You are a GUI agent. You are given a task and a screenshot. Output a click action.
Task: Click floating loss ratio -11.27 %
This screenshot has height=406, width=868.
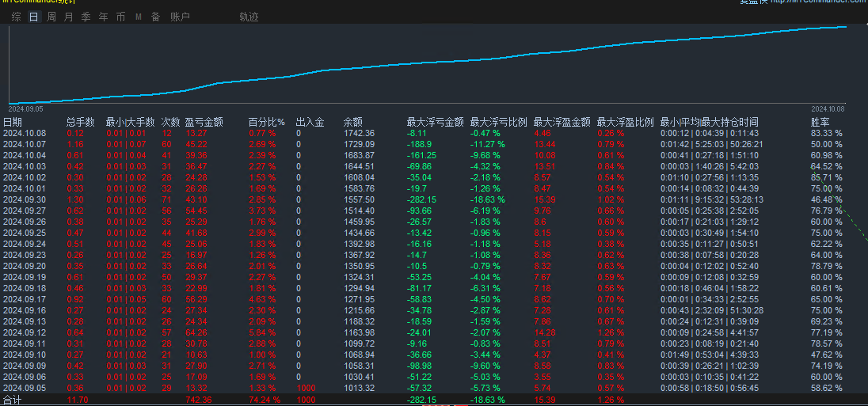pyautogui.click(x=487, y=144)
